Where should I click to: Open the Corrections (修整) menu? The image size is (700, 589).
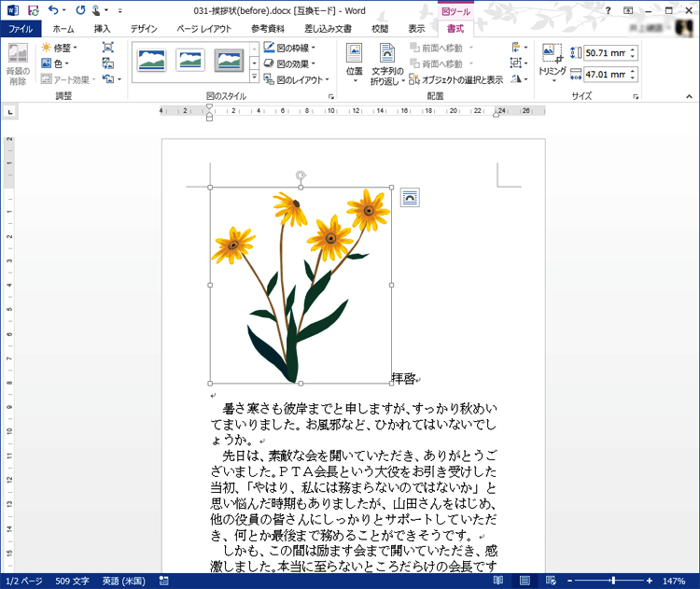pos(60,48)
